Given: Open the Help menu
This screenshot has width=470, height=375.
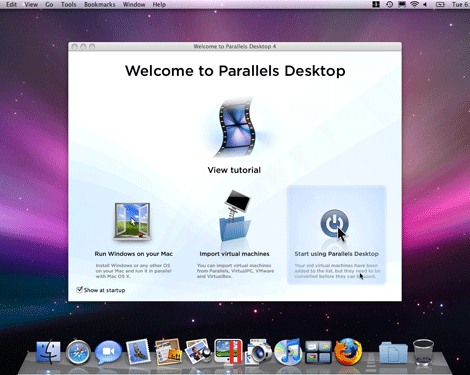Looking at the screenshot, I should point(159,5).
